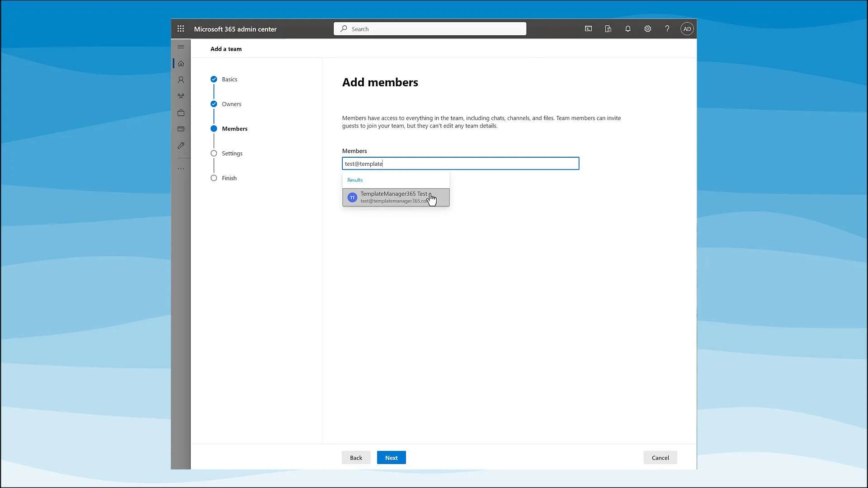Collapse the navigation with the hamburger icon
This screenshot has width=868, height=488.
[181, 47]
